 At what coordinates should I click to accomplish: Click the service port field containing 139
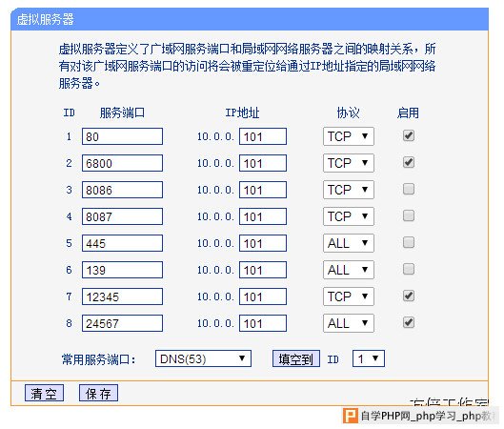click(x=122, y=270)
